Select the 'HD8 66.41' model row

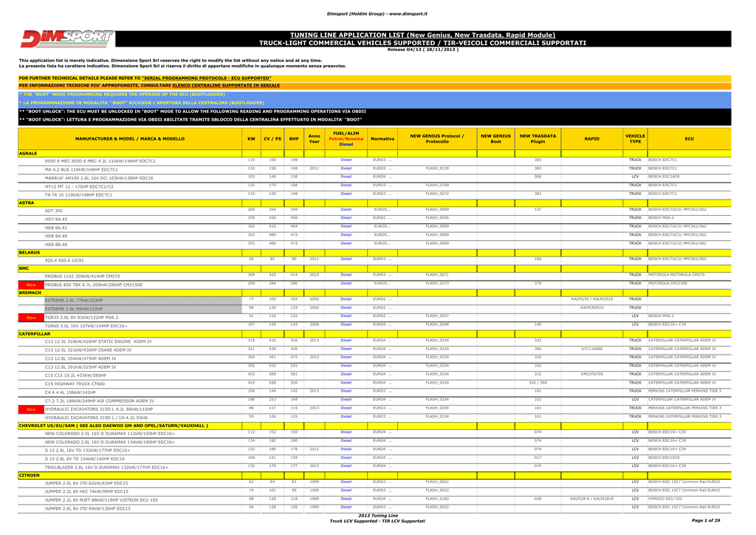pos(374,228)
